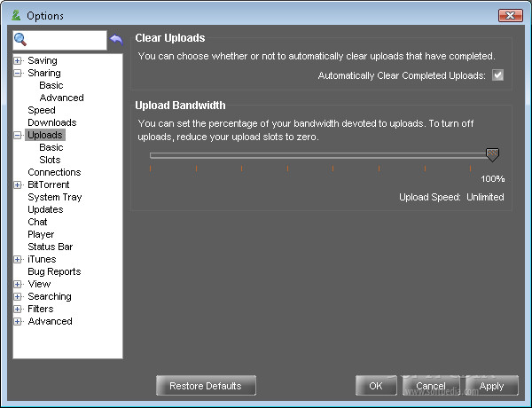The image size is (532, 408).
Task: Open System Tray options
Action: (x=55, y=197)
